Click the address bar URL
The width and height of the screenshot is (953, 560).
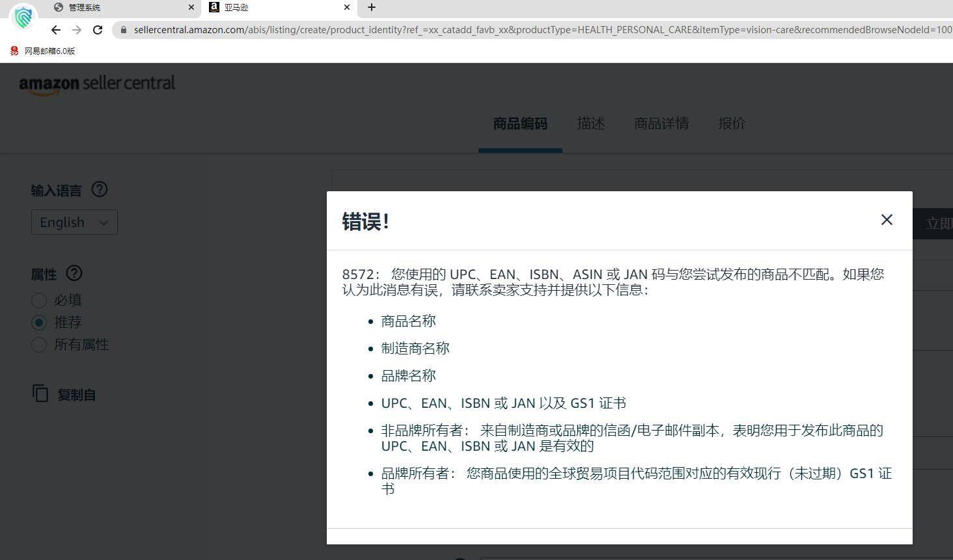[542, 30]
